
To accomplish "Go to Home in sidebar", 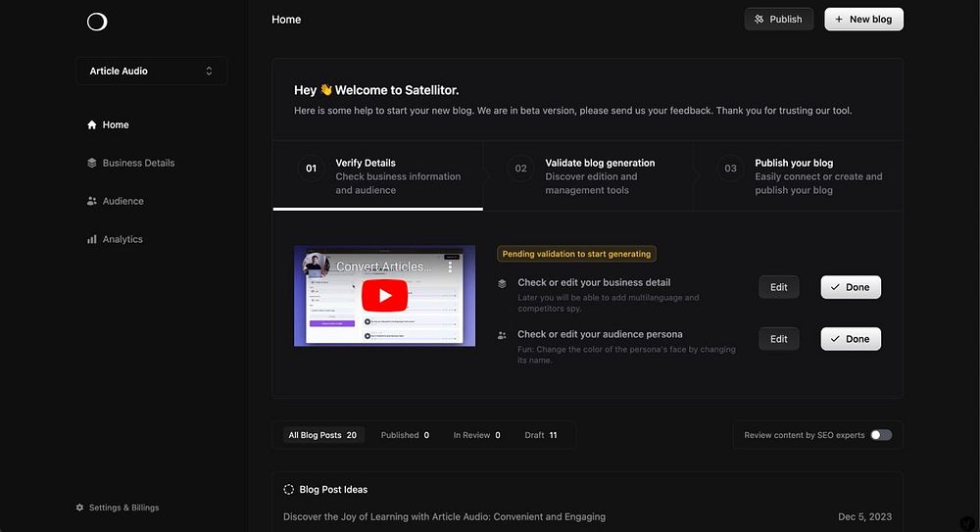I will (x=108, y=125).
